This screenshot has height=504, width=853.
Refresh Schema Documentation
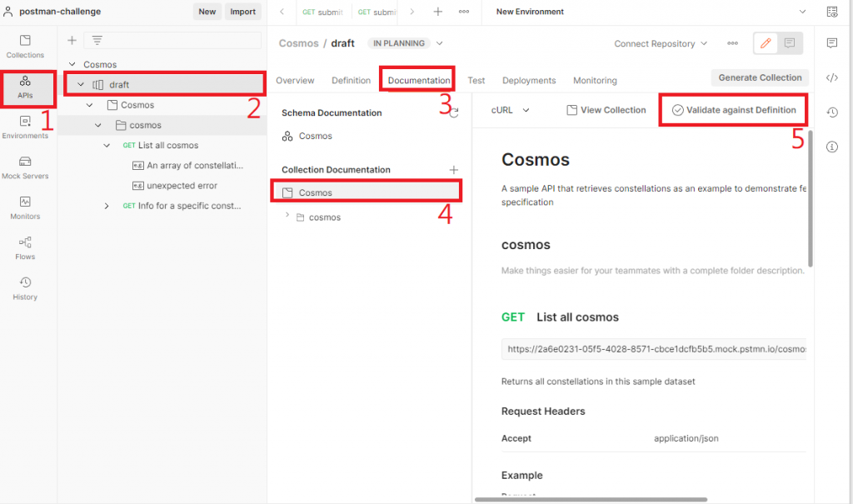[x=454, y=112]
